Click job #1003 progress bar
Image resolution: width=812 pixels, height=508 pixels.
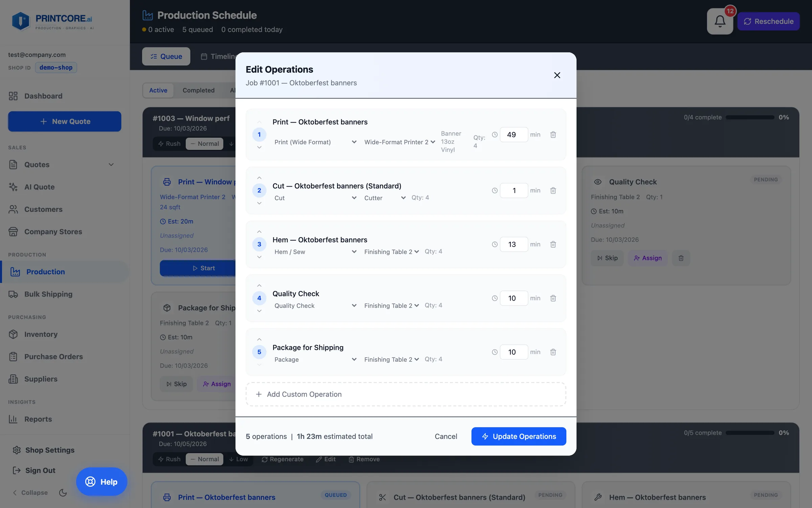pyautogui.click(x=750, y=117)
